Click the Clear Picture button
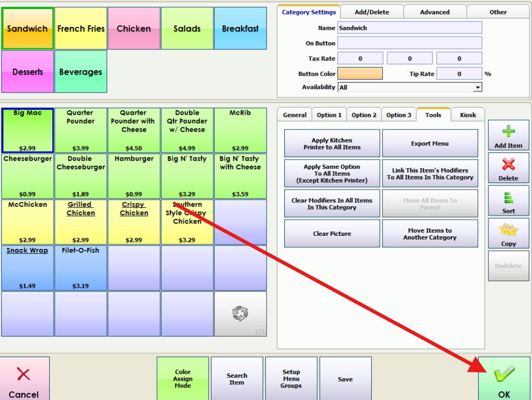Screen dimensions: 532x400 pos(332,233)
